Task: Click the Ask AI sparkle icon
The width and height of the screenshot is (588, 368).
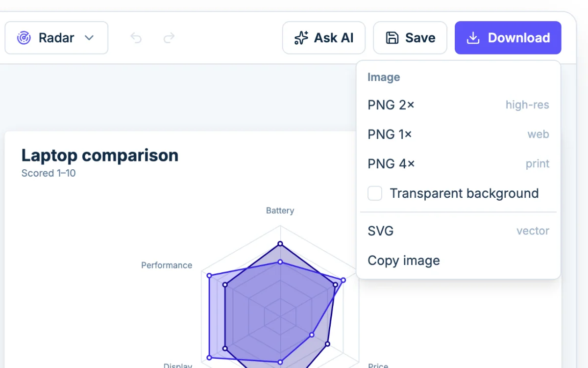Action: 301,38
